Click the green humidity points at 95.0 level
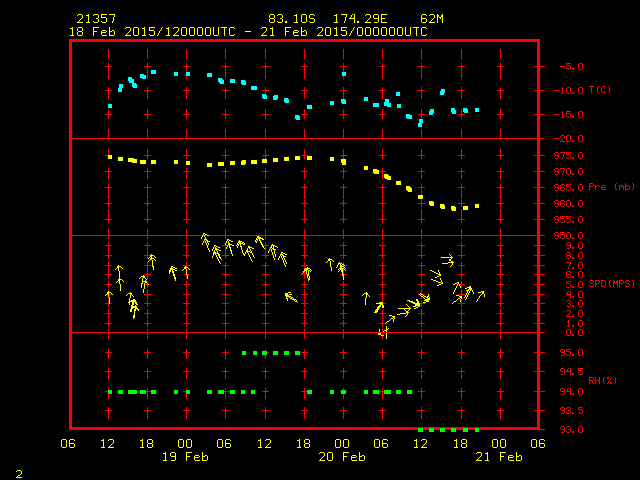640x480 pixels. point(271,353)
